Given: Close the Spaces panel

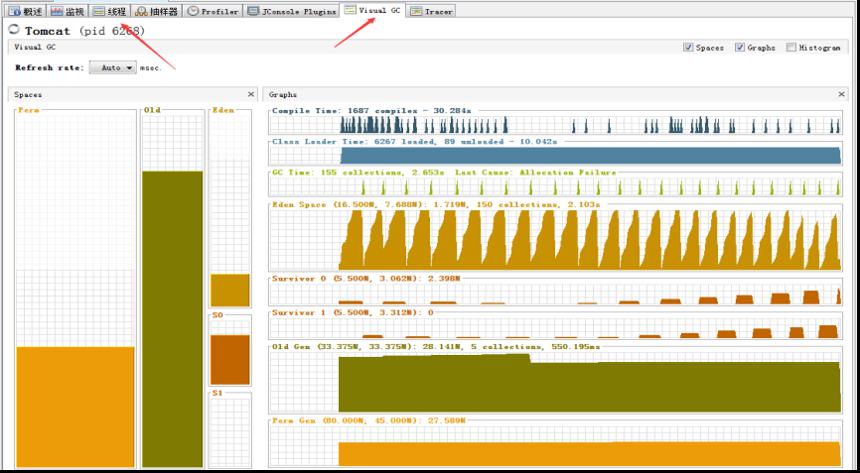Looking at the screenshot, I should [x=251, y=94].
